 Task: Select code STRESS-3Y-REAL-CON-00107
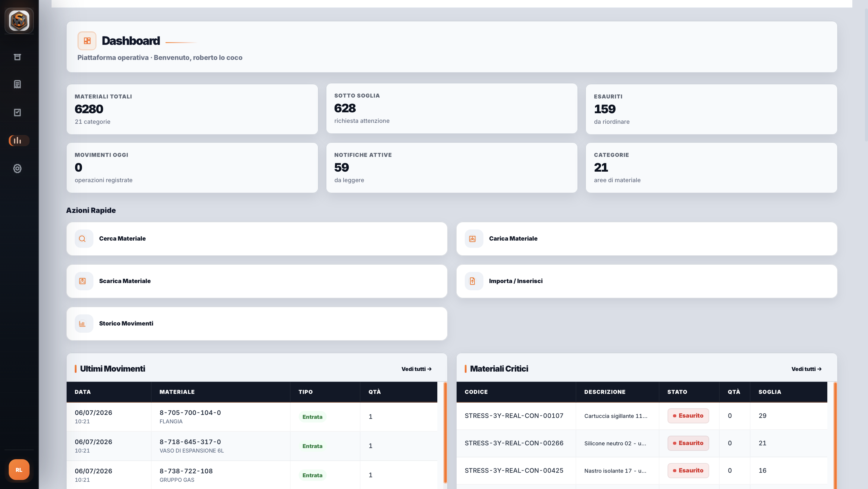[x=514, y=416]
